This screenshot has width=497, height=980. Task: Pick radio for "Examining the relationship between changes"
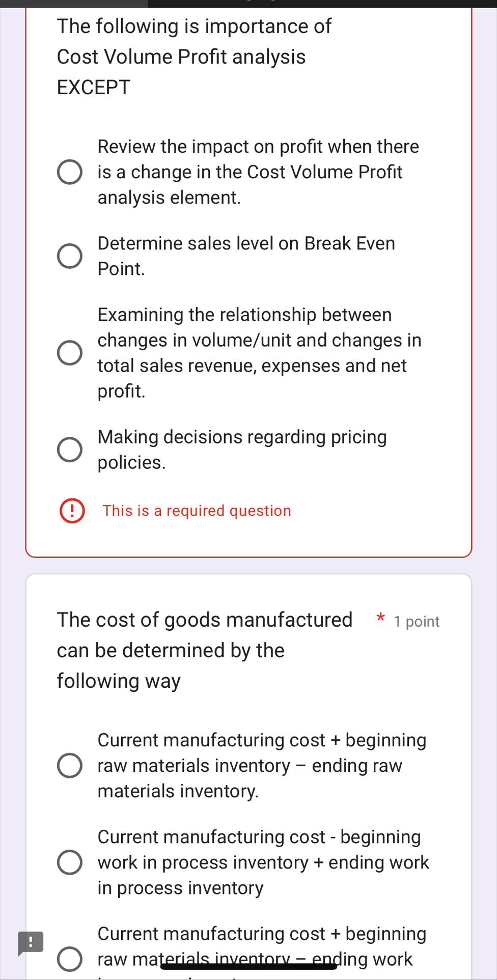(x=69, y=353)
